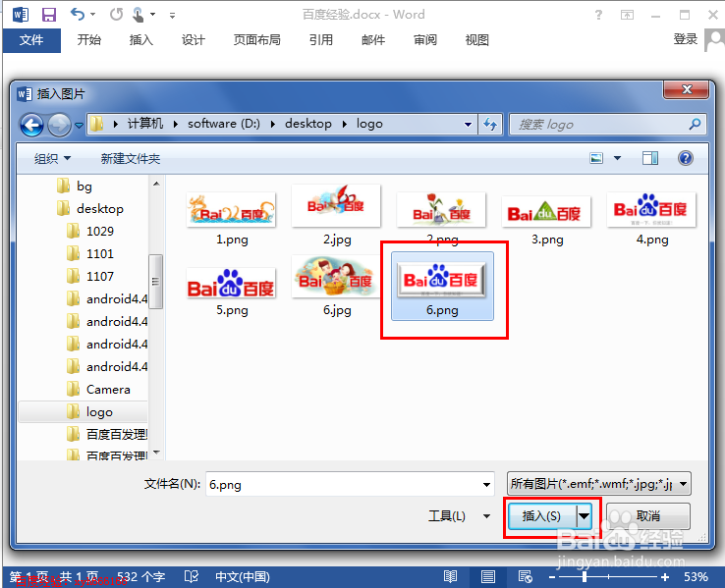Switch to the 页面布局 ribbon tab
Screen dimensions: 725x588
(257, 40)
